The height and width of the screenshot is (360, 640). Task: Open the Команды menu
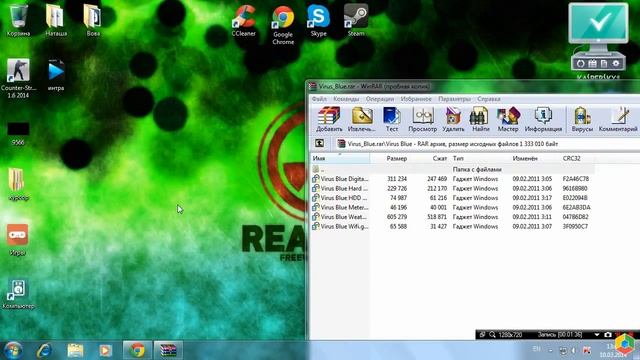coord(346,99)
